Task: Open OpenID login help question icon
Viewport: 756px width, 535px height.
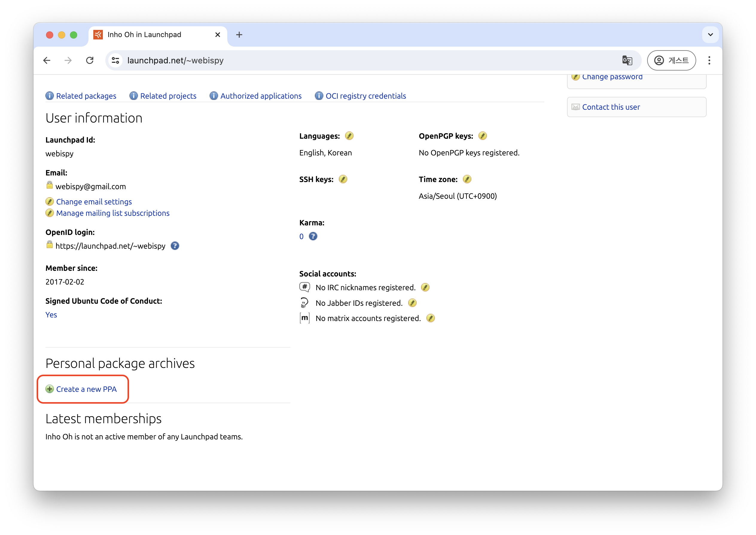Action: point(175,246)
